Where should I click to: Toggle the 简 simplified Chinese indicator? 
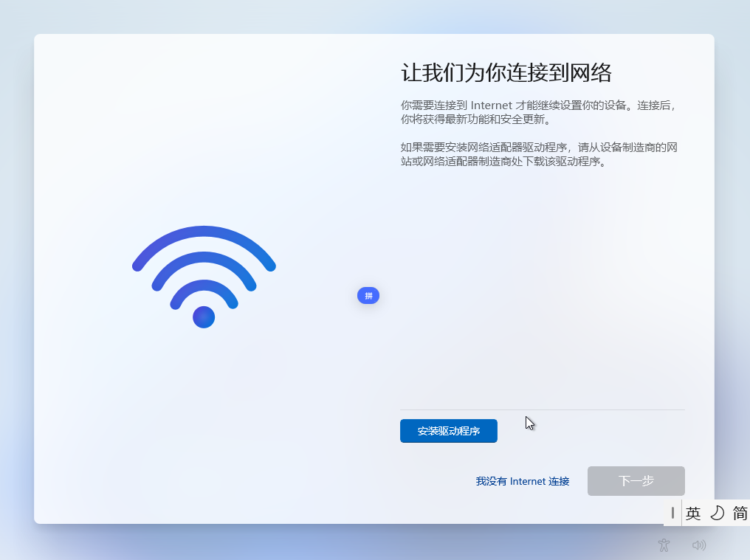coord(740,513)
